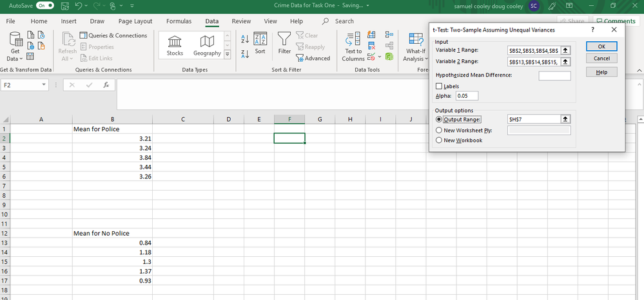
Task: Select cell containing 3.84
Action: point(112,158)
